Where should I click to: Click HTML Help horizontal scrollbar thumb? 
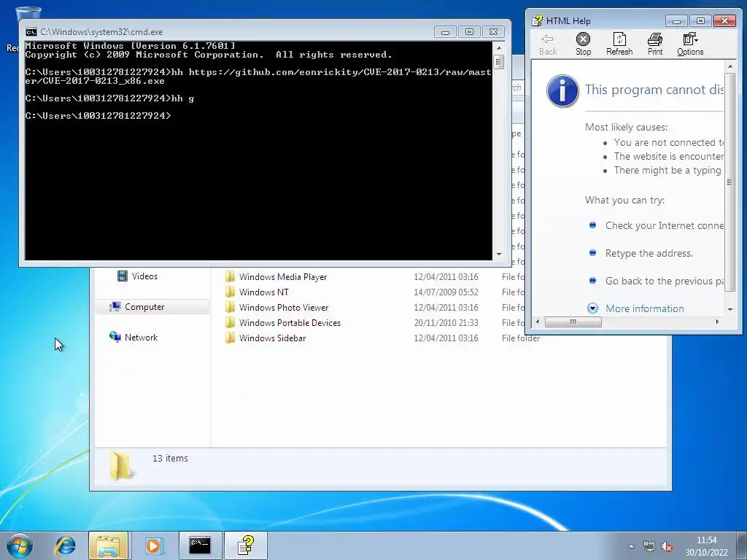pyautogui.click(x=573, y=322)
